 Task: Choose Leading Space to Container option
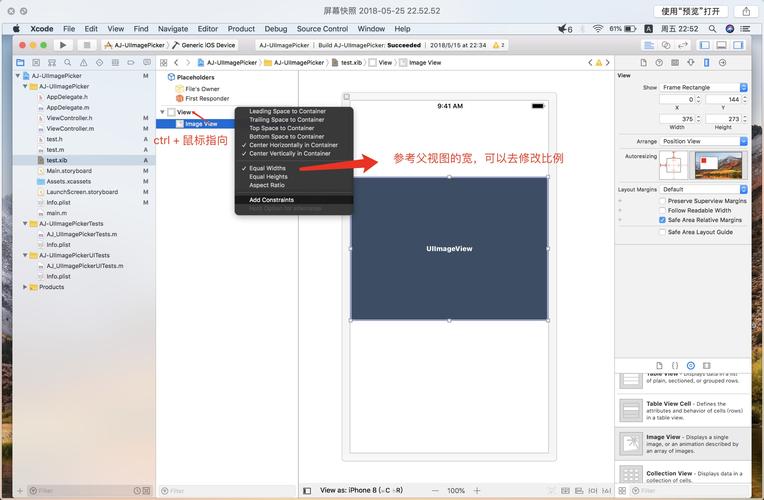tap(287, 111)
